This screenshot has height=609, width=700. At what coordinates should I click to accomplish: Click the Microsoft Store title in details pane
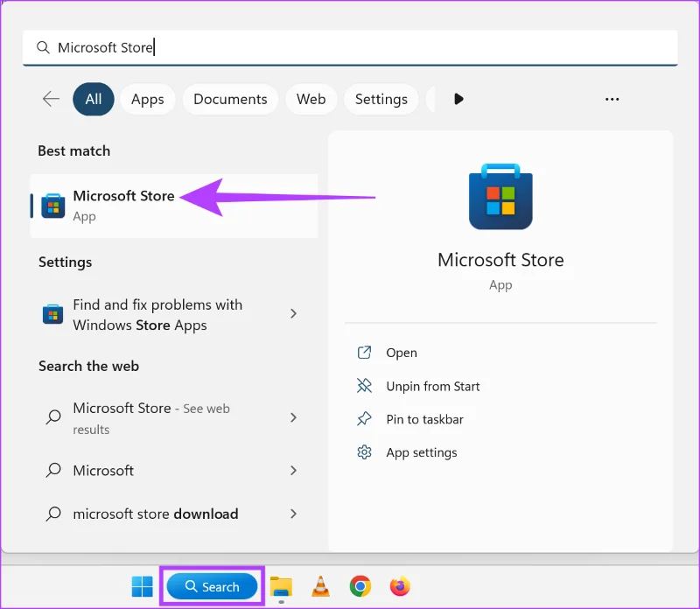click(500, 260)
